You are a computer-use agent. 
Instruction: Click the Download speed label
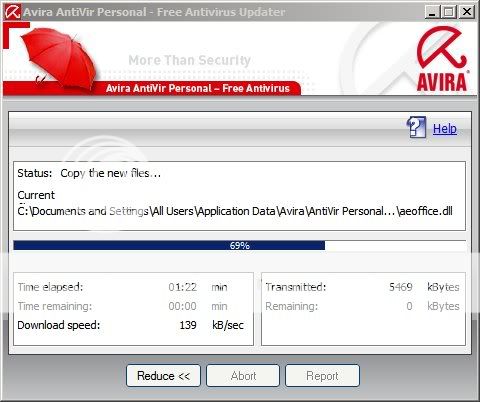pyautogui.click(x=59, y=325)
